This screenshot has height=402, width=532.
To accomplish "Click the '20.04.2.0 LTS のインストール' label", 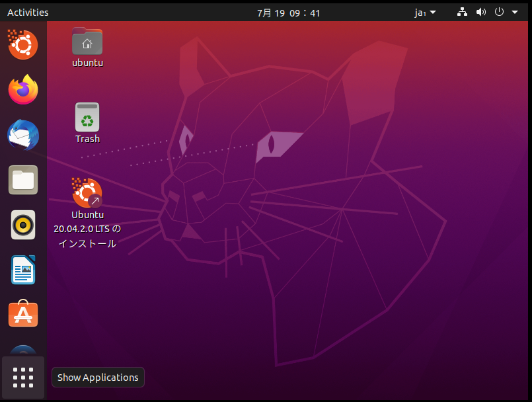I will point(87,236).
